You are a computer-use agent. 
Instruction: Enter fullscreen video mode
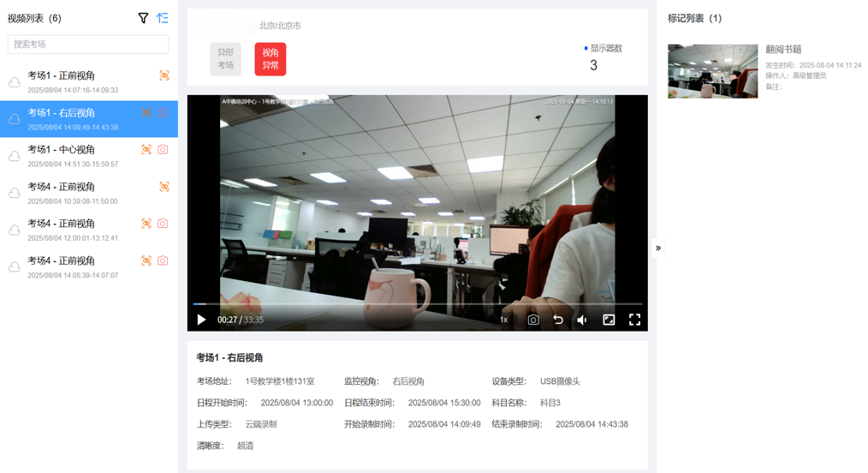point(634,320)
